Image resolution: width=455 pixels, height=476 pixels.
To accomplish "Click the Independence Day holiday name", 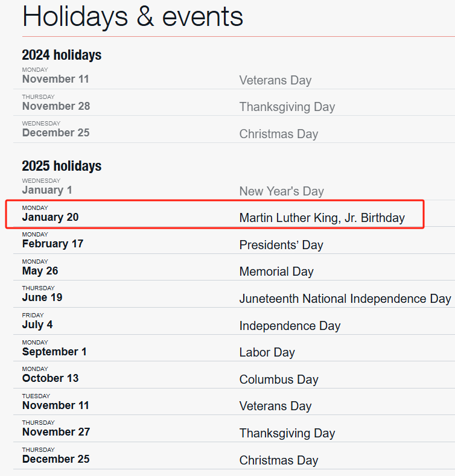I will click(x=290, y=326).
